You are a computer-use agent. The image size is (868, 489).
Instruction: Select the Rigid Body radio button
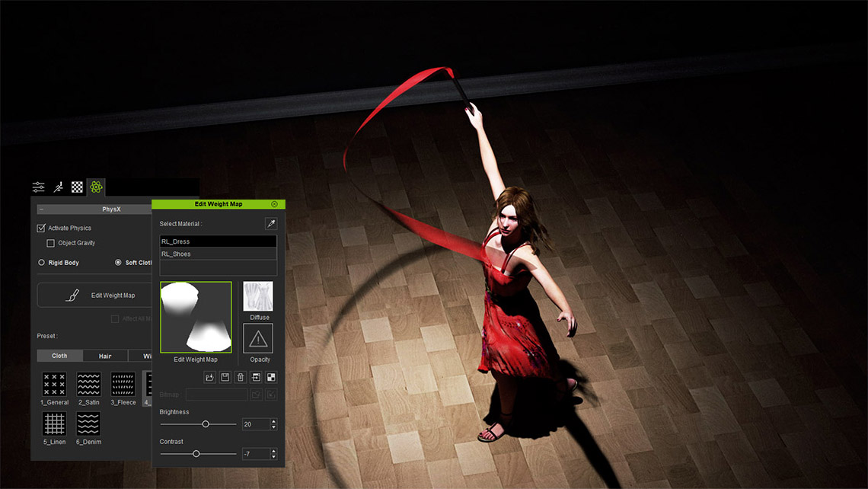[x=42, y=263]
